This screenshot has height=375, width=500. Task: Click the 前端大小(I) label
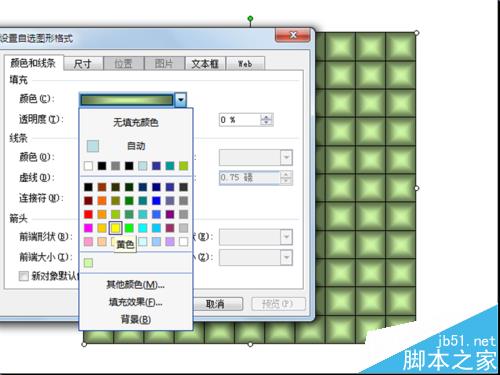pyautogui.click(x=46, y=257)
